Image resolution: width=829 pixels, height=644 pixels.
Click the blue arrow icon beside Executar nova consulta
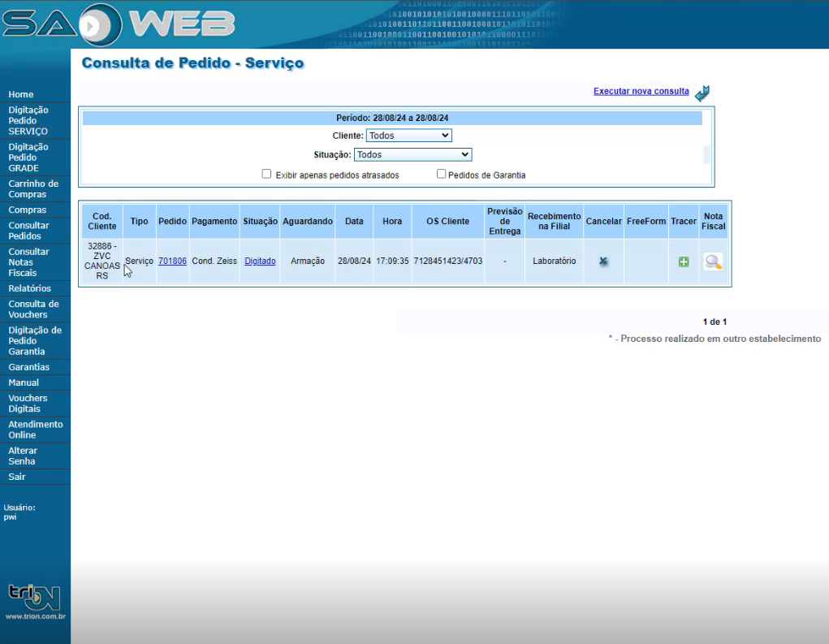click(702, 93)
